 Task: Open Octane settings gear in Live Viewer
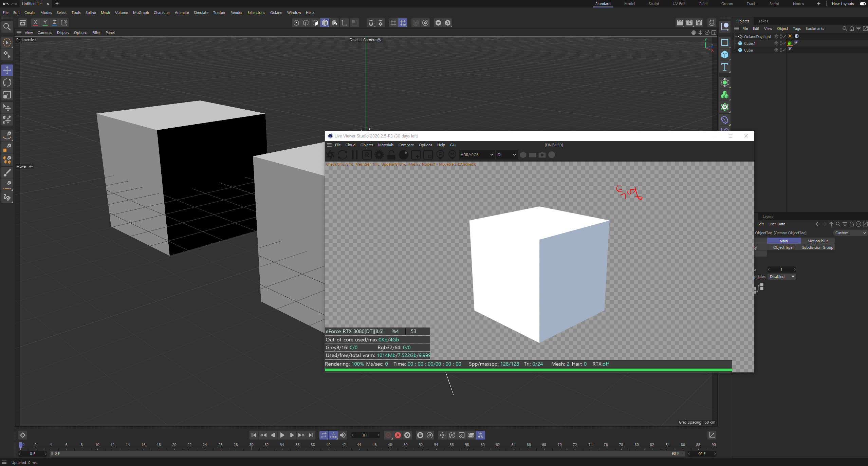[379, 155]
